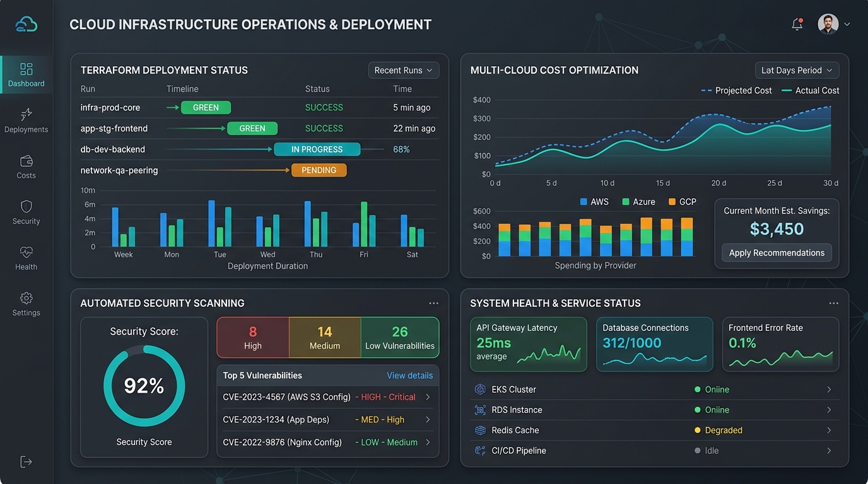The image size is (868, 484).
Task: Click the Costs wallet icon
Action: point(26,161)
